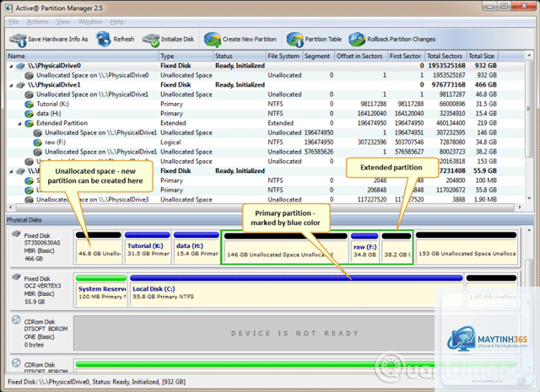
Task: Sort by the File System column header
Action: 283,56
